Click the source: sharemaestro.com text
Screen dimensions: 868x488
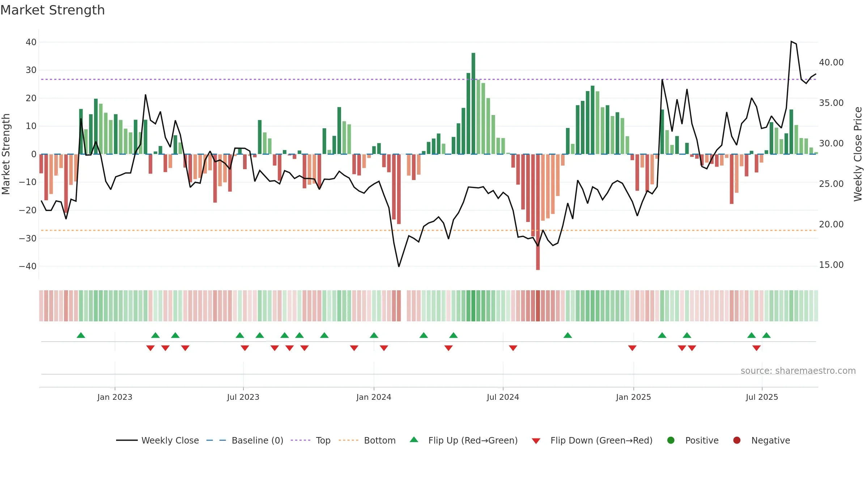click(x=798, y=371)
